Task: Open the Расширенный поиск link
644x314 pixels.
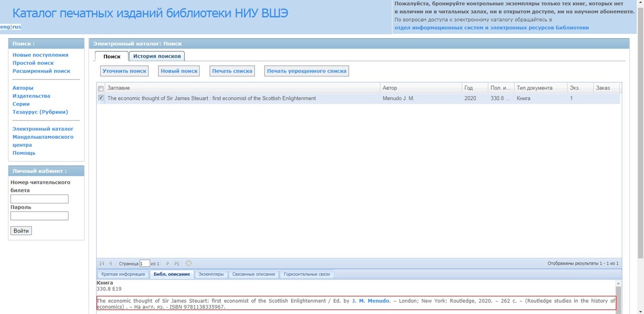Action: 41,71
